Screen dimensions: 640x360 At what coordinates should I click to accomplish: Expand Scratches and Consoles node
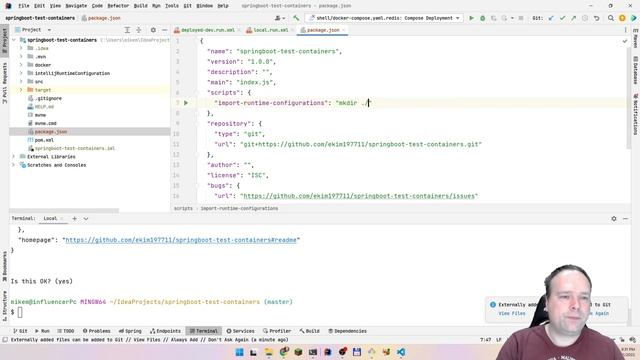13,165
